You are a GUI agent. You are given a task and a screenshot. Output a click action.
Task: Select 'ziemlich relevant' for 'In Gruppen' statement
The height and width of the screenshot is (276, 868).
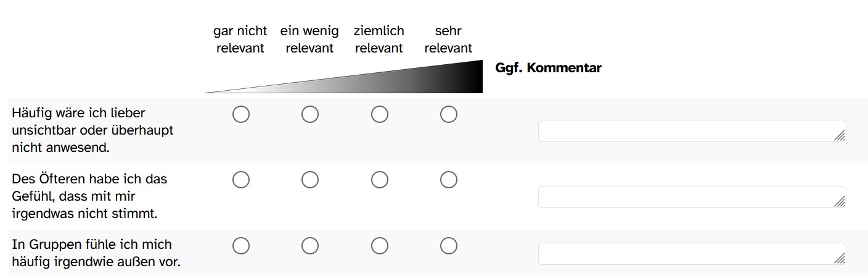(x=379, y=246)
